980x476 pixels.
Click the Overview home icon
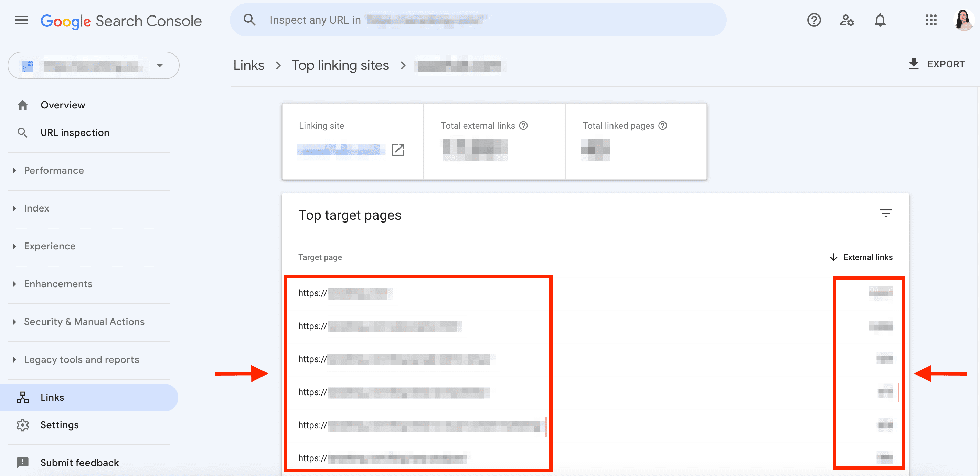point(22,105)
